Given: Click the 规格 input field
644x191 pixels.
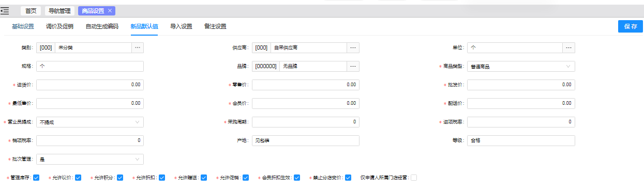Looking at the screenshot, I should pyautogui.click(x=90, y=66).
